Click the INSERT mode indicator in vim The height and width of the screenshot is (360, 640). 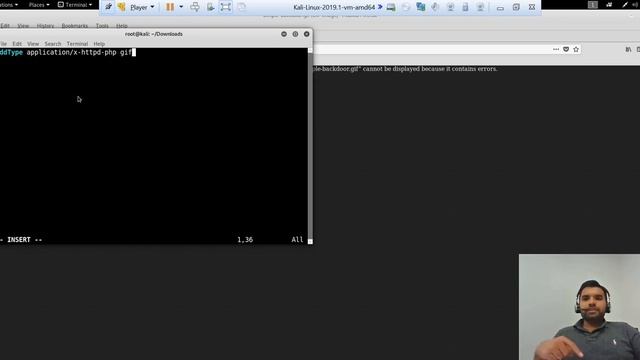pos(21,240)
